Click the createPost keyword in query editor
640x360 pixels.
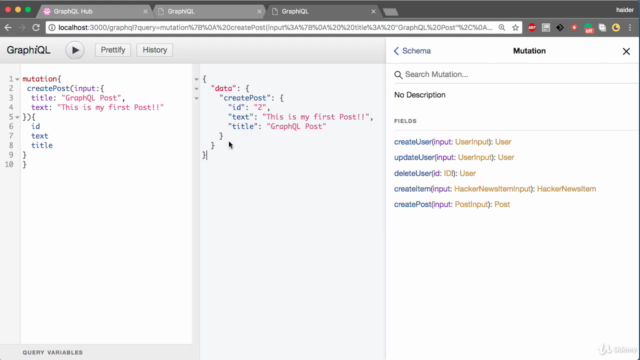(x=48, y=89)
